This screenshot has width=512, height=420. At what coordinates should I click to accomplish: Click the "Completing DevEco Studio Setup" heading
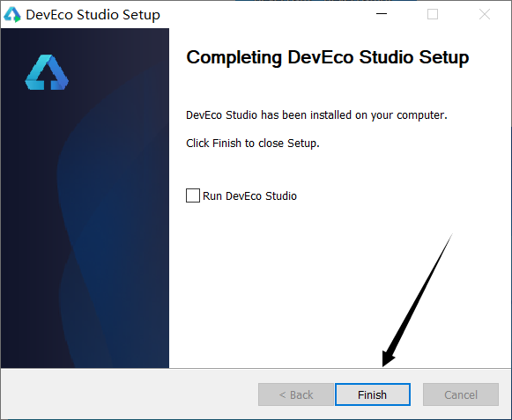click(328, 57)
